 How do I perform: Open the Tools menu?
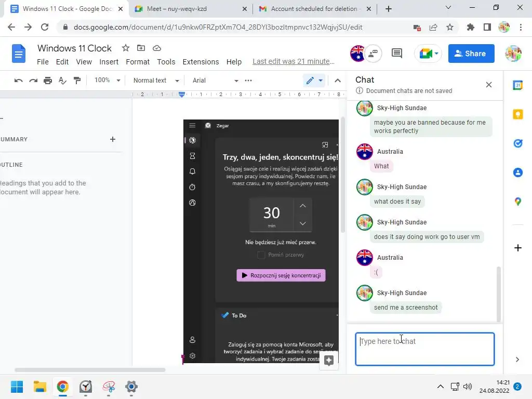(x=166, y=62)
